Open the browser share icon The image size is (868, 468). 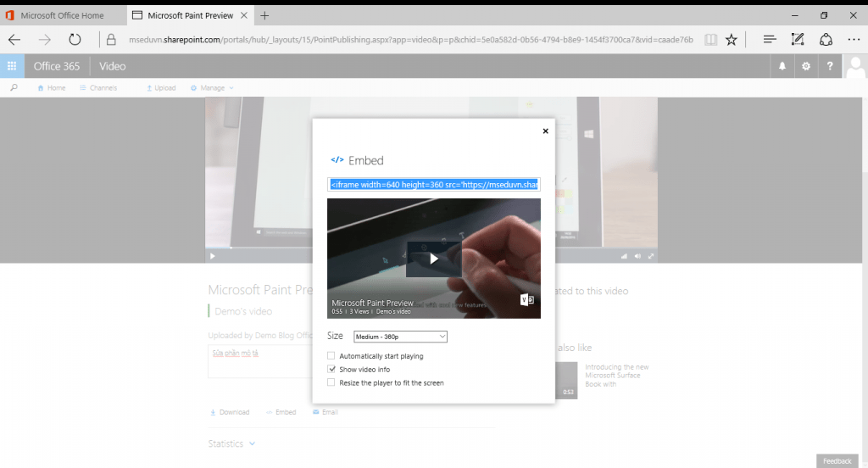[x=826, y=39]
